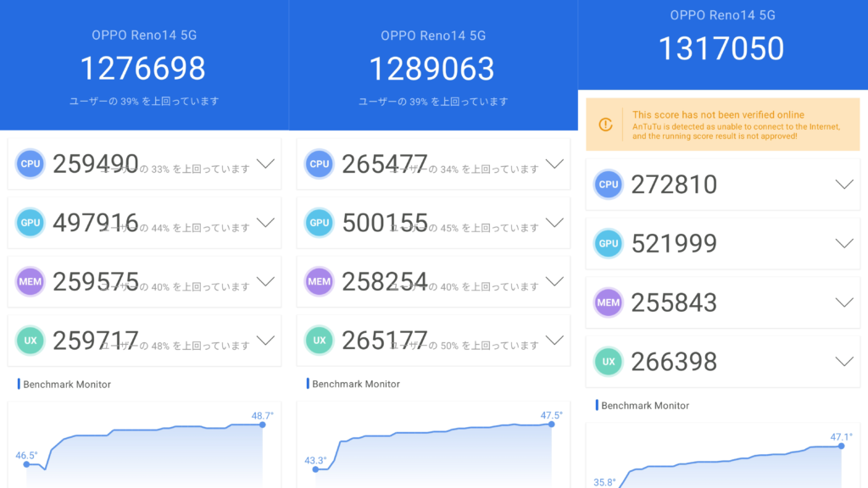Select the MEM icon beside score 258254

320,281
